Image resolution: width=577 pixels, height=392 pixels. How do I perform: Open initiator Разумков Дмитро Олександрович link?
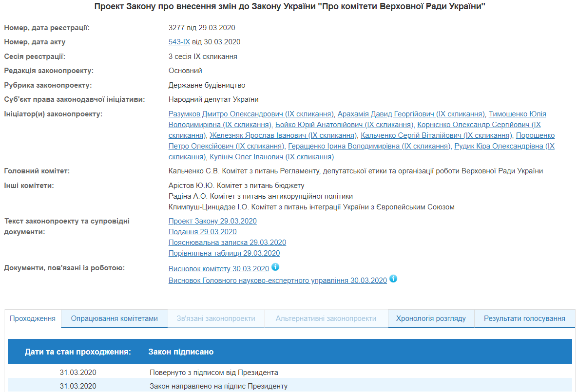click(251, 114)
